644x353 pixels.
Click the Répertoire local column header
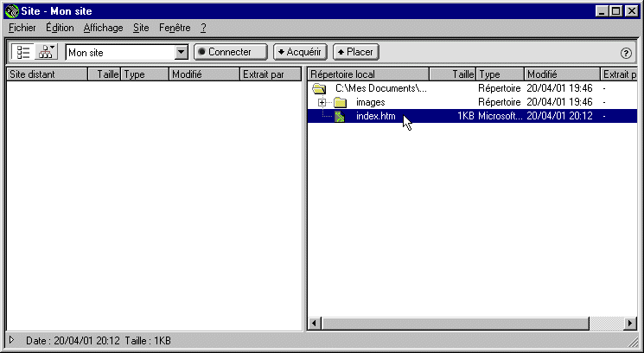[367, 74]
